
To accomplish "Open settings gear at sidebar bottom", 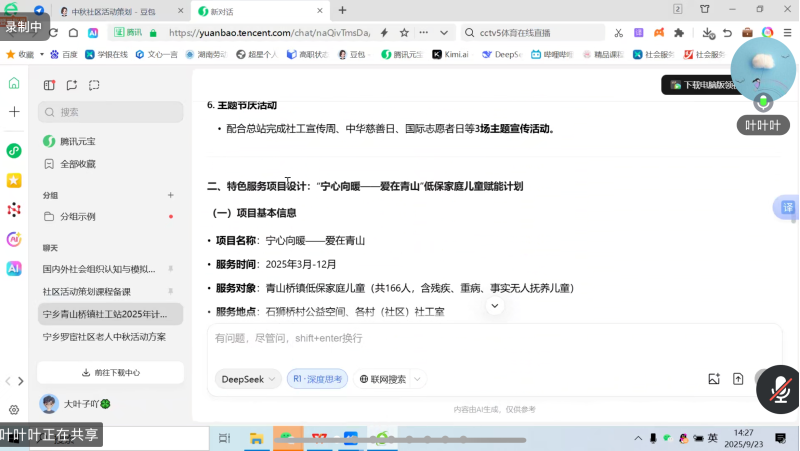I will coord(14,410).
